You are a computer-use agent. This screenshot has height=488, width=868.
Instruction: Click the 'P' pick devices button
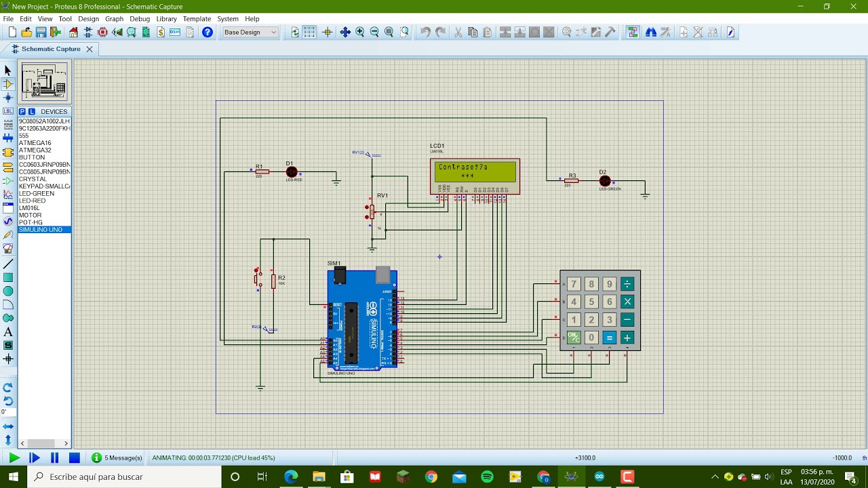click(22, 112)
